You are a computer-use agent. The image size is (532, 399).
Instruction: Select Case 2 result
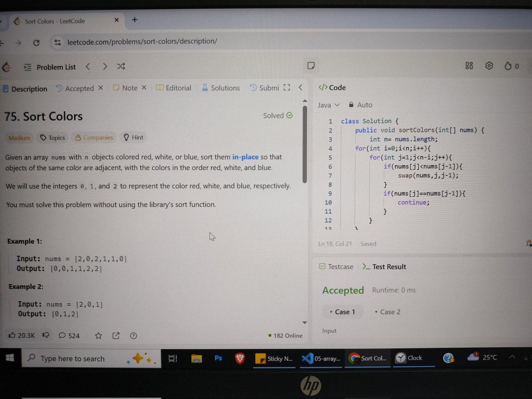tap(387, 312)
